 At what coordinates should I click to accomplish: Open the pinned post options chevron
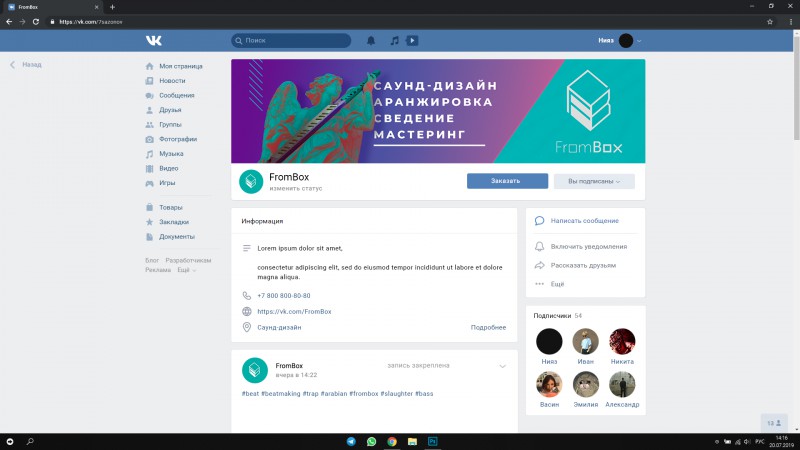pyautogui.click(x=503, y=366)
